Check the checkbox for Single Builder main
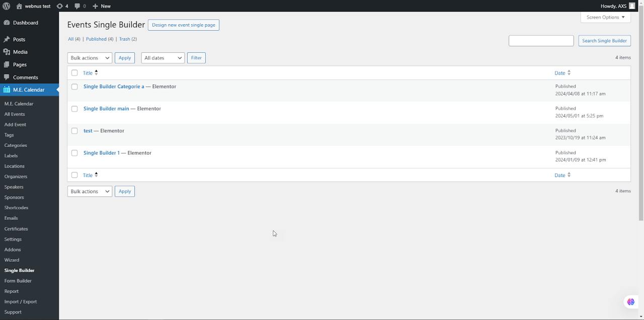 tap(74, 109)
